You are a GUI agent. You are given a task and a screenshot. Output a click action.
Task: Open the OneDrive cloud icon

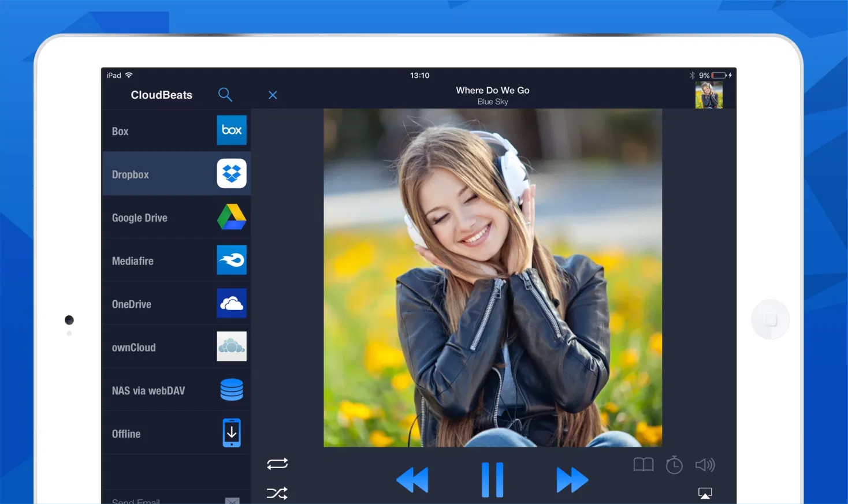[x=232, y=304]
